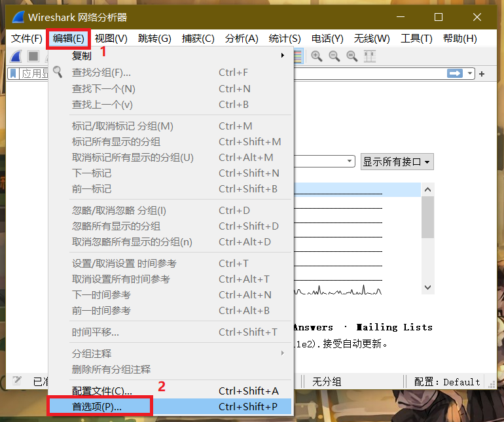Click the stop capture square icon
Viewport: 504px width, 422px height.
(33, 57)
